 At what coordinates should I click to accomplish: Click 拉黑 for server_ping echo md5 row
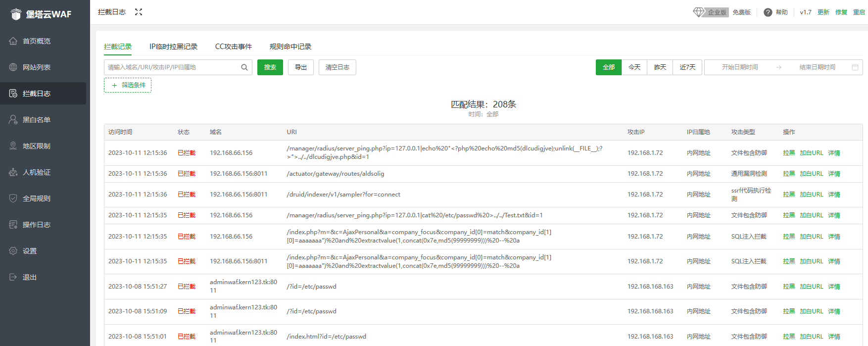(789, 153)
